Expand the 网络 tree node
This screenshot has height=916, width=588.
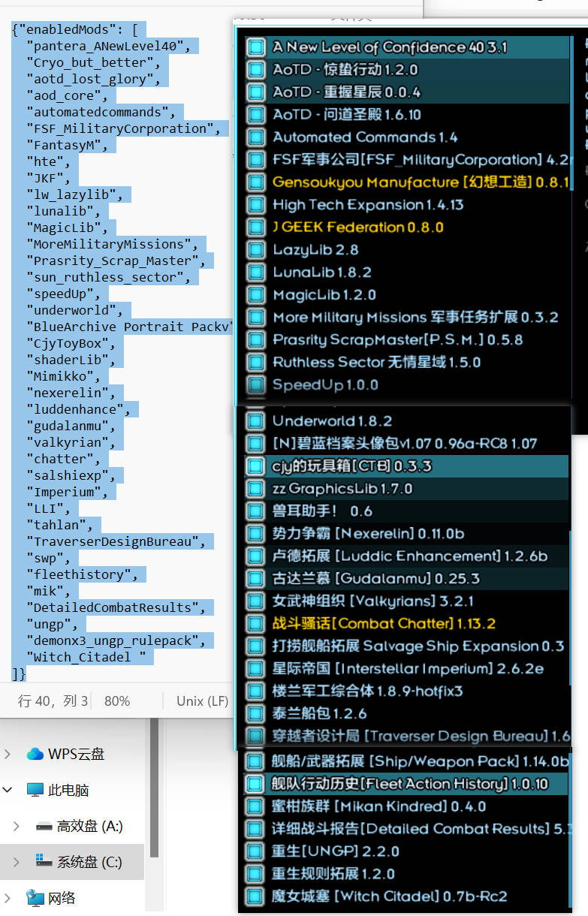(x=8, y=898)
